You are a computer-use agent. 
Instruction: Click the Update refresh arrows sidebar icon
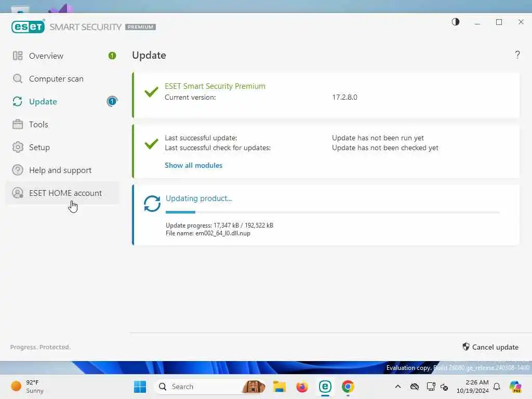(x=18, y=101)
